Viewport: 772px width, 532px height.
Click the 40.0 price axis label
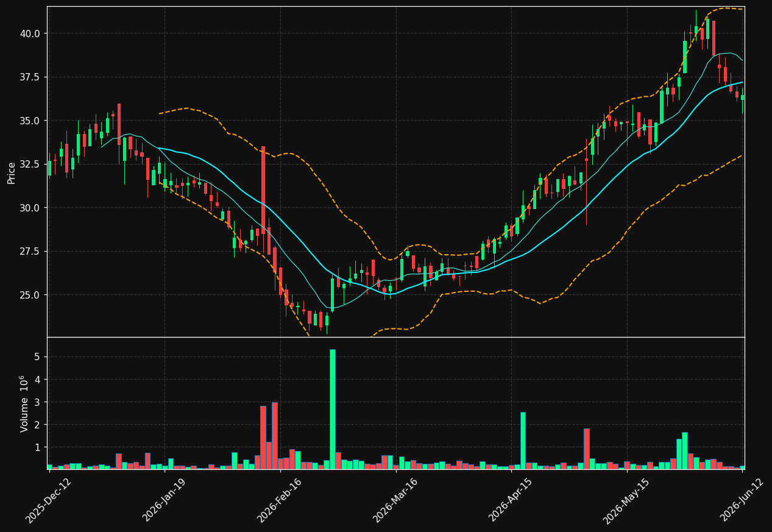(29, 34)
